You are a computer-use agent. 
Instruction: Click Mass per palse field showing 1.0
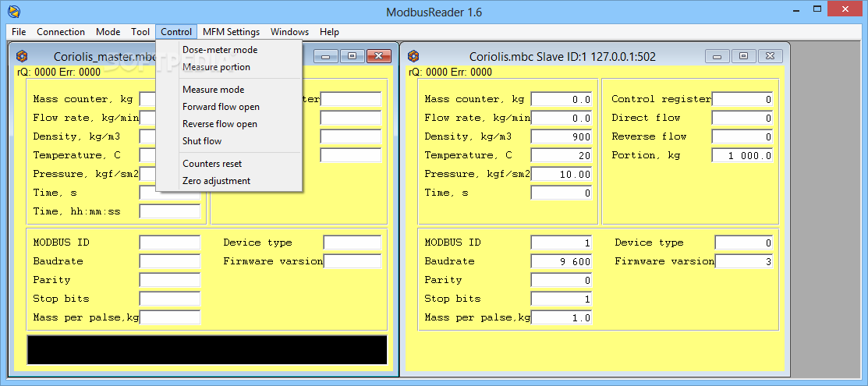(x=562, y=318)
